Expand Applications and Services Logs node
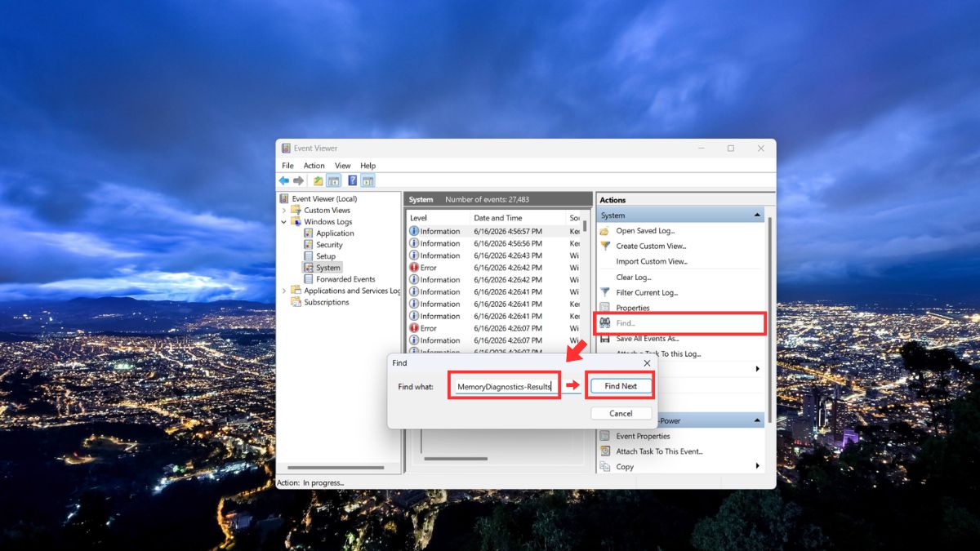 tap(284, 291)
